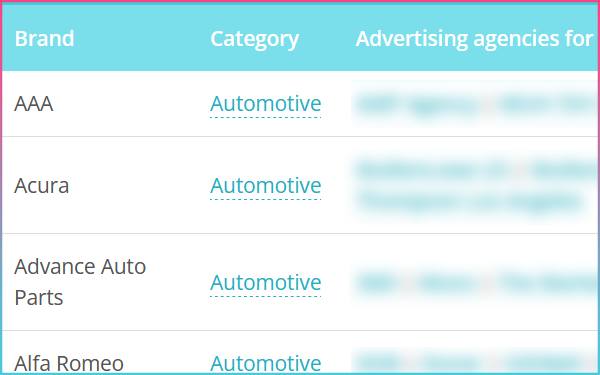Sort table by the Brand column header
Image resolution: width=600 pixels, height=375 pixels.
44,39
